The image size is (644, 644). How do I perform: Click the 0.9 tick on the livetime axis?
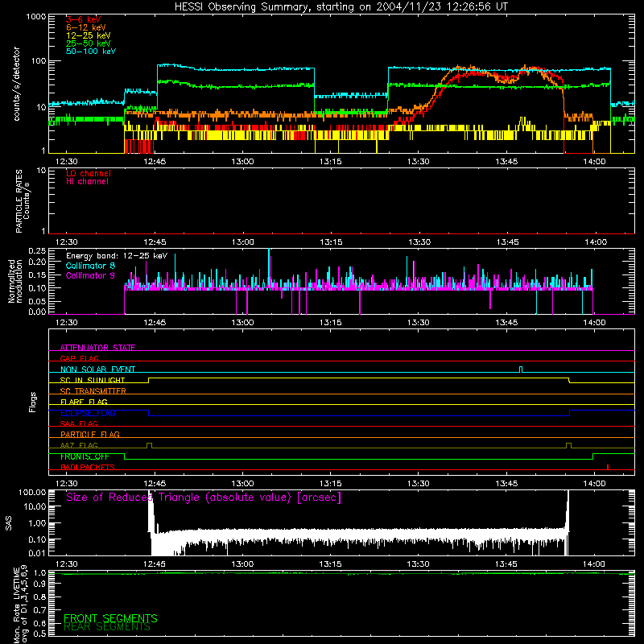[39, 584]
